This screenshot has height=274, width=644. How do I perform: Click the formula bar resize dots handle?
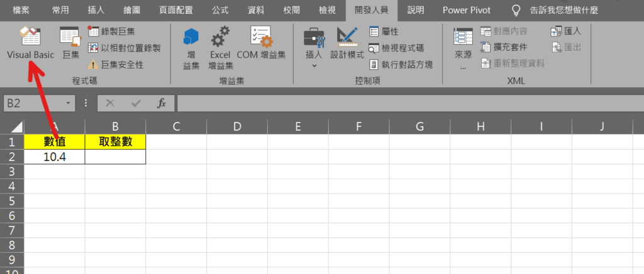(x=86, y=103)
